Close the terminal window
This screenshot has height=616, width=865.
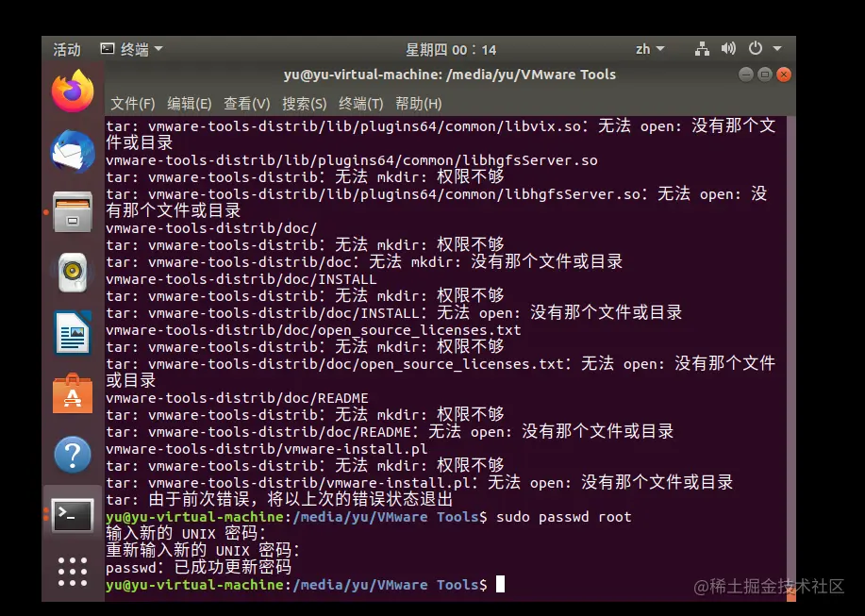point(783,75)
